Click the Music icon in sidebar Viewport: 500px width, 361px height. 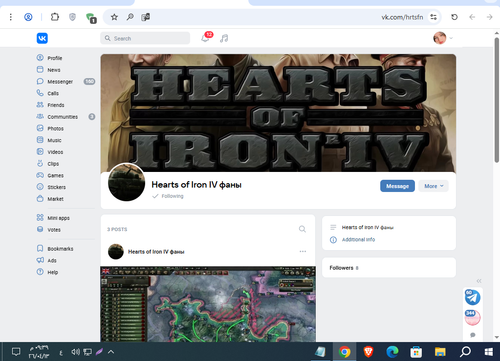pos(40,140)
